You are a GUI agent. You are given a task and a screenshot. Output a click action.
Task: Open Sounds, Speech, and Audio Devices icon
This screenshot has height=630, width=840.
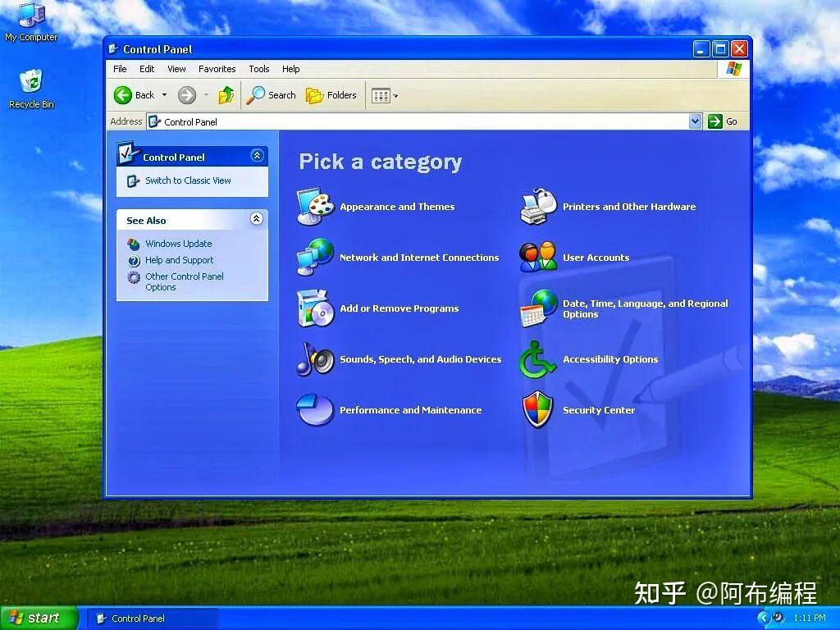pyautogui.click(x=316, y=359)
